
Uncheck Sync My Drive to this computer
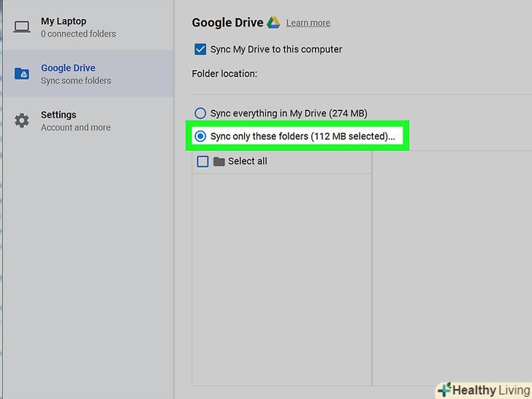click(200, 49)
